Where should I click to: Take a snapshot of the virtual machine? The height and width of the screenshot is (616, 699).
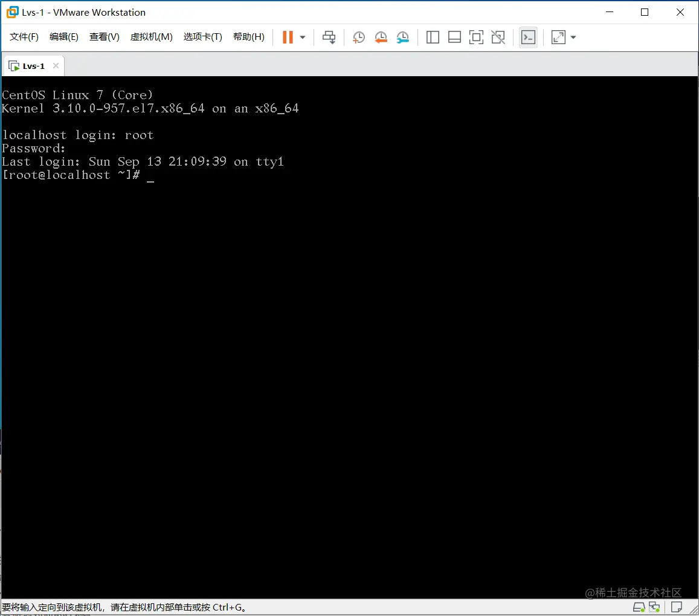point(358,37)
